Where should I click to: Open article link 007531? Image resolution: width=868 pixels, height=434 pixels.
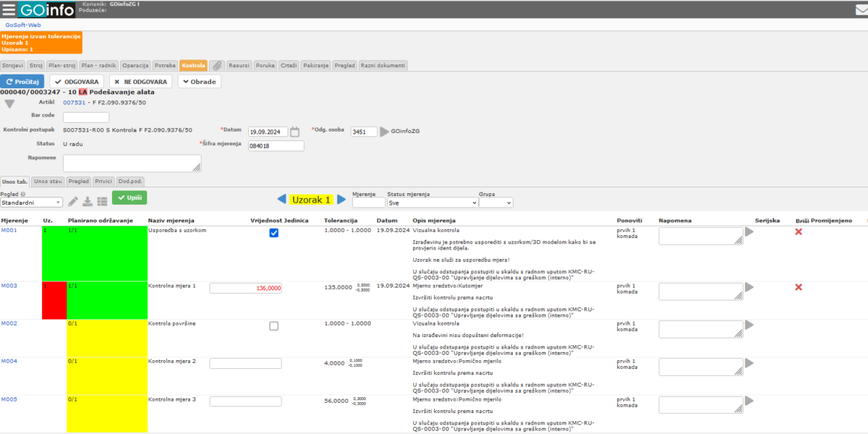pos(74,103)
